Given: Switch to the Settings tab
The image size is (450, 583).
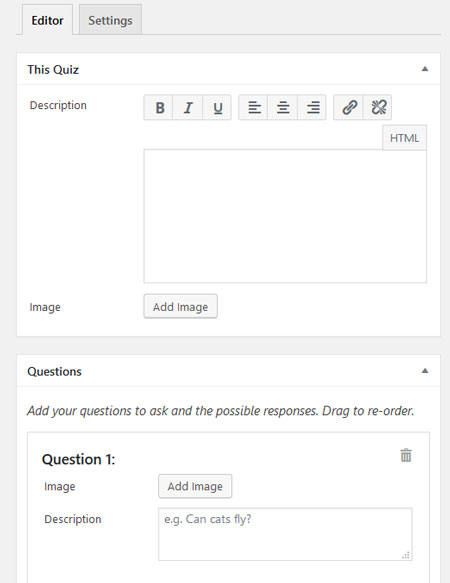Looking at the screenshot, I should click(x=110, y=20).
